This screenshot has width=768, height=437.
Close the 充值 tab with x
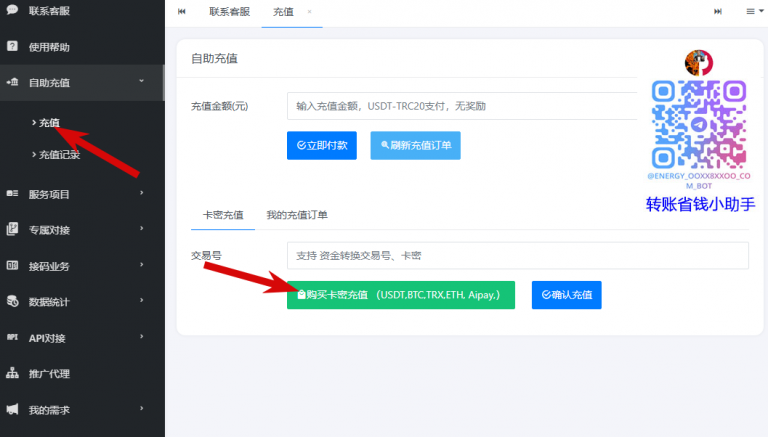[x=309, y=12]
